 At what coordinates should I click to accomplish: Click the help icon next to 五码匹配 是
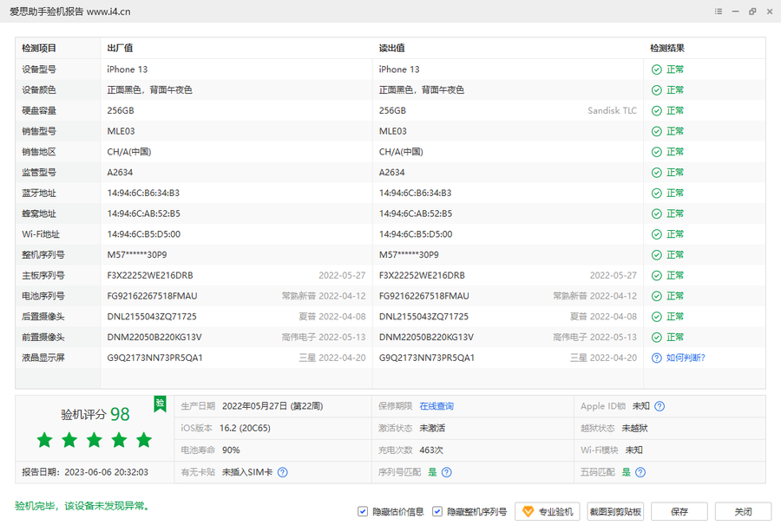point(640,472)
